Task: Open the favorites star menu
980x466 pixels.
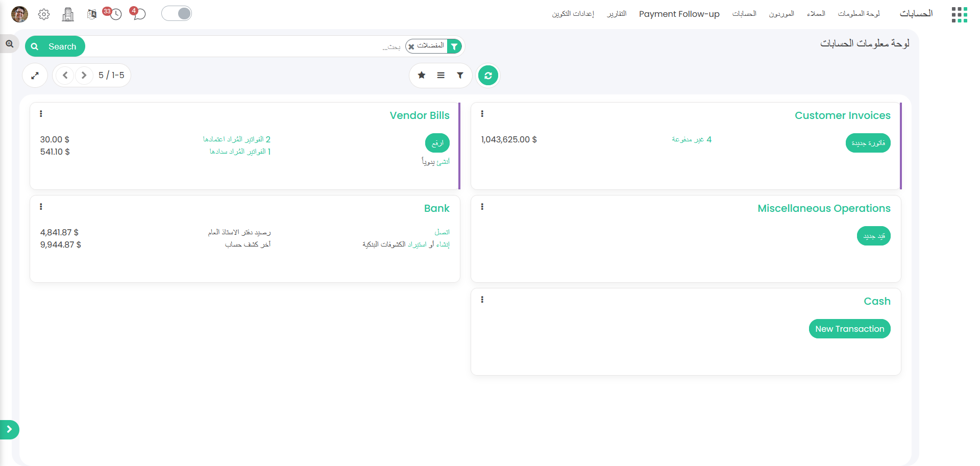Action: [422, 76]
